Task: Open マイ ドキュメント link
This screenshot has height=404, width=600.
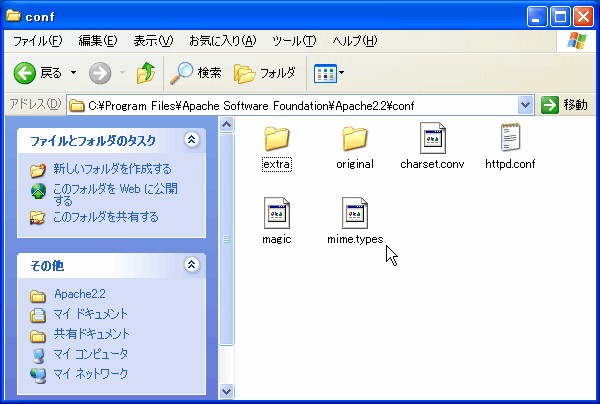Action: pyautogui.click(x=90, y=314)
